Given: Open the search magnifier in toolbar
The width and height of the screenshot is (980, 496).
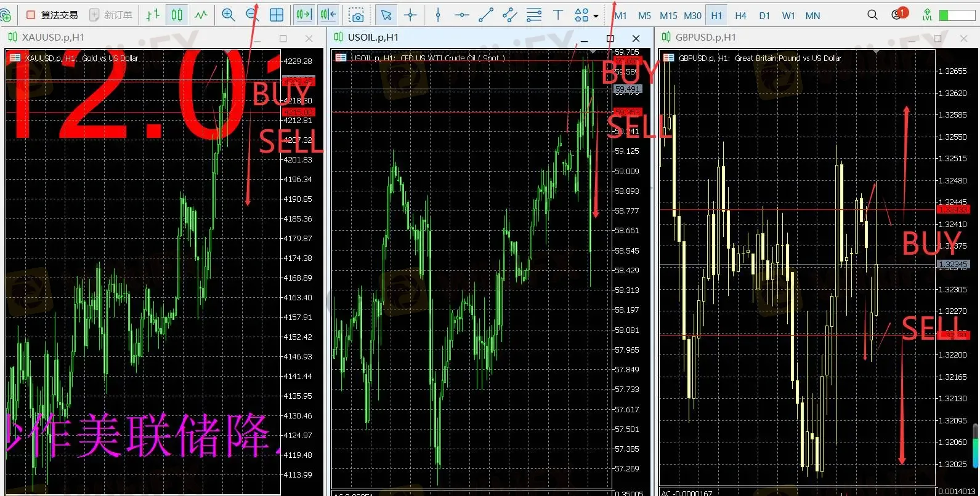Looking at the screenshot, I should [872, 15].
